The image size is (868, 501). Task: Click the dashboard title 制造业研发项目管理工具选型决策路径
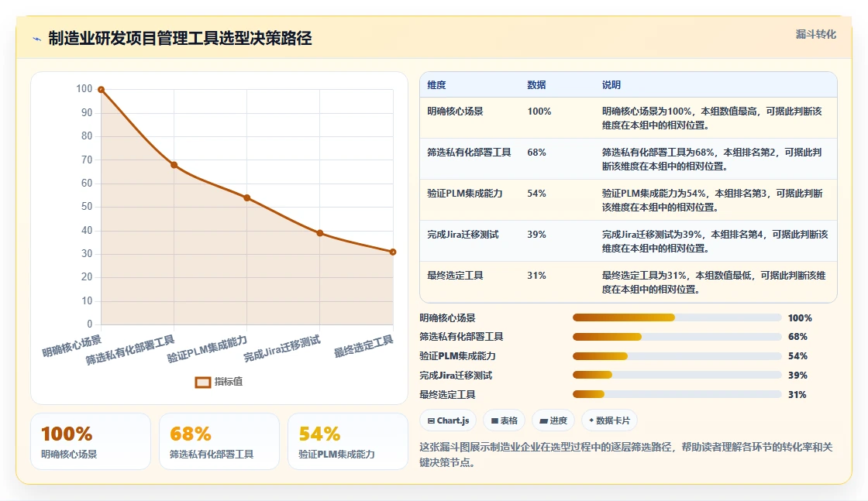(180, 39)
